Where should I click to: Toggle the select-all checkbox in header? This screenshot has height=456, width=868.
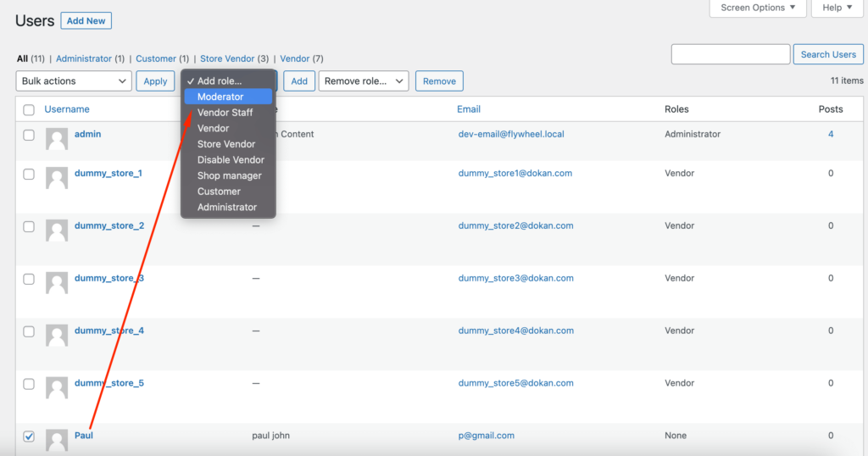coord(29,110)
